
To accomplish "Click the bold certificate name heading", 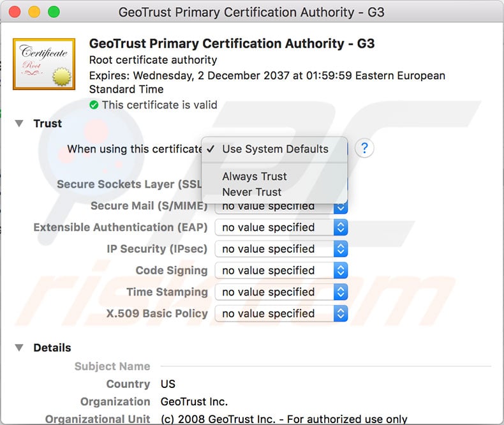I will tap(232, 43).
